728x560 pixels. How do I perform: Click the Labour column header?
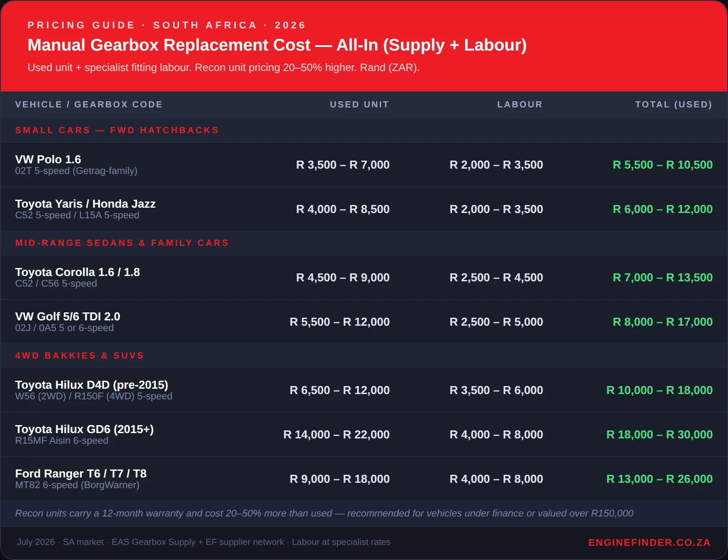(520, 104)
